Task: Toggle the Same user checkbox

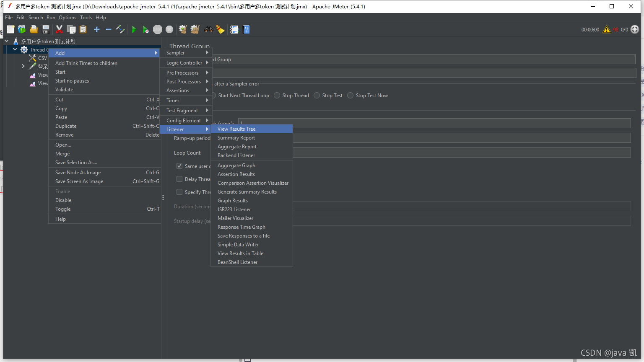Action: [x=179, y=166]
